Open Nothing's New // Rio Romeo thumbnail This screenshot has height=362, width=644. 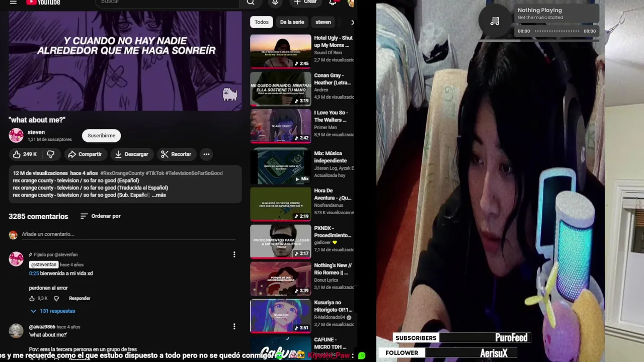point(281,279)
